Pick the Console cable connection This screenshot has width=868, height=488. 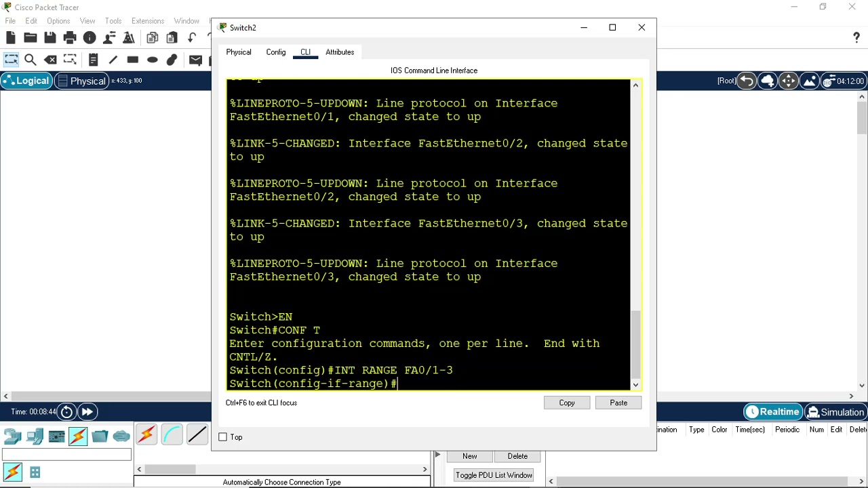click(172, 434)
